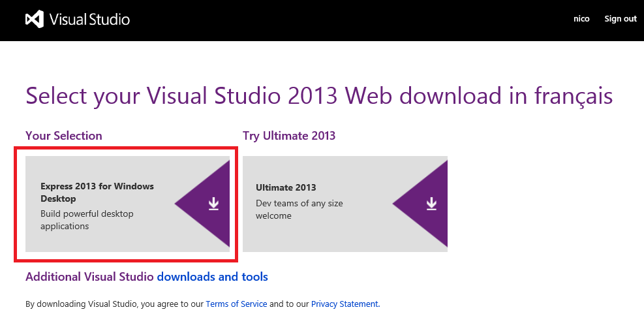This screenshot has width=644, height=316.
Task: Open the nico account link
Action: (581, 19)
